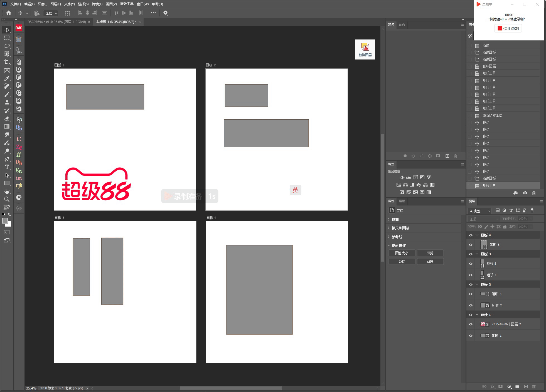Open the 窗口(W) menu
Viewport: 546px width, 392px height.
[x=143, y=4]
